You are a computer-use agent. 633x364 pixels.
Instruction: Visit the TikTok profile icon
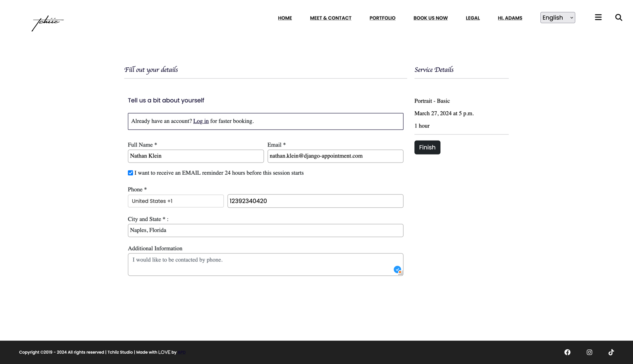pyautogui.click(x=611, y=352)
